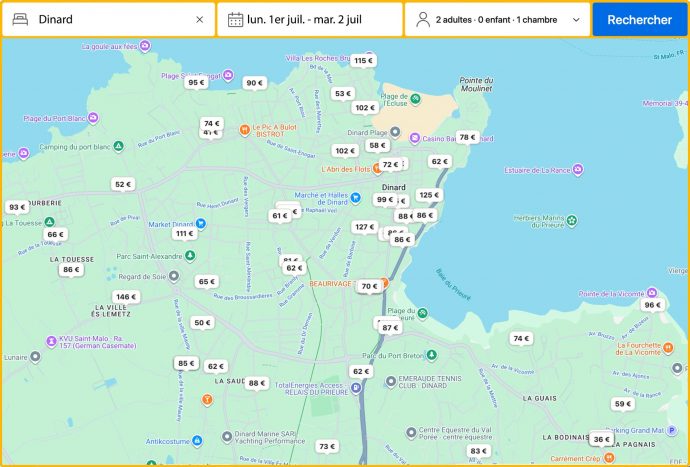Select the Camping du port blanc icon
Screen dimensions: 690x467
[x=118, y=146]
